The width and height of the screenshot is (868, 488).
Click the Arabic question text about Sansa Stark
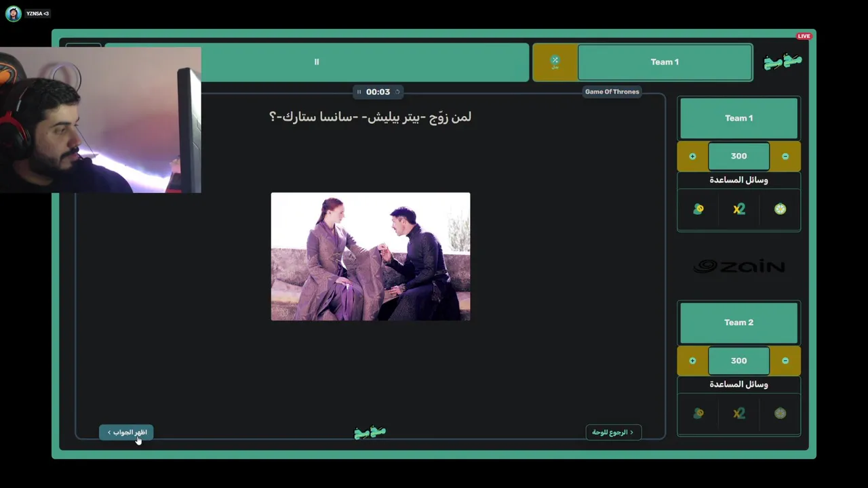[370, 117]
